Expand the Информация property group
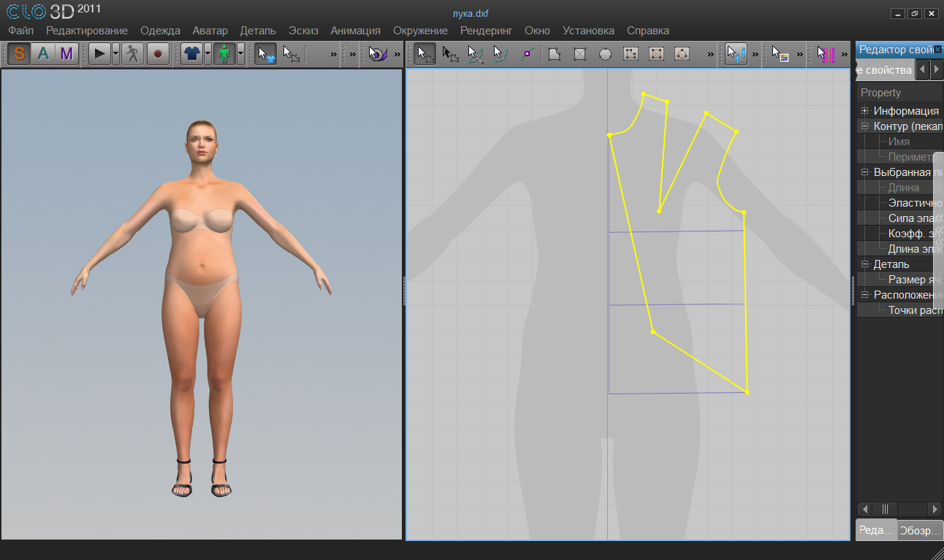 [x=865, y=111]
